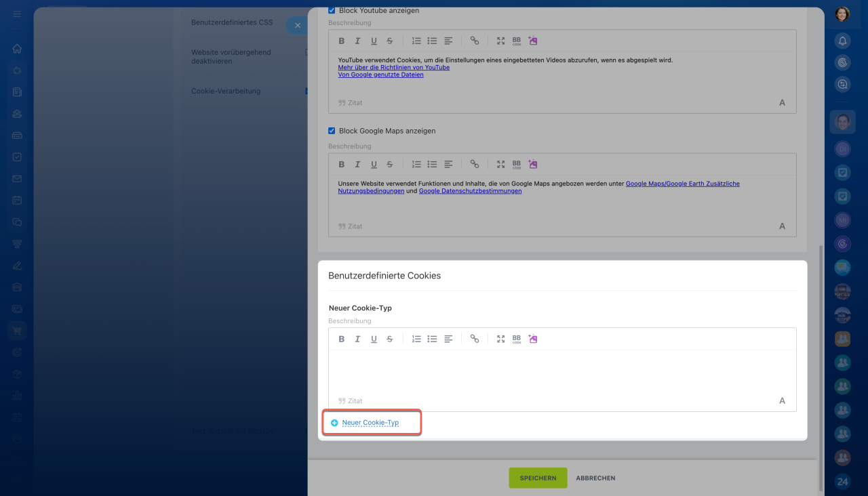
Task: Insert quote via 'Zitat' in YouTube editor
Action: [350, 103]
